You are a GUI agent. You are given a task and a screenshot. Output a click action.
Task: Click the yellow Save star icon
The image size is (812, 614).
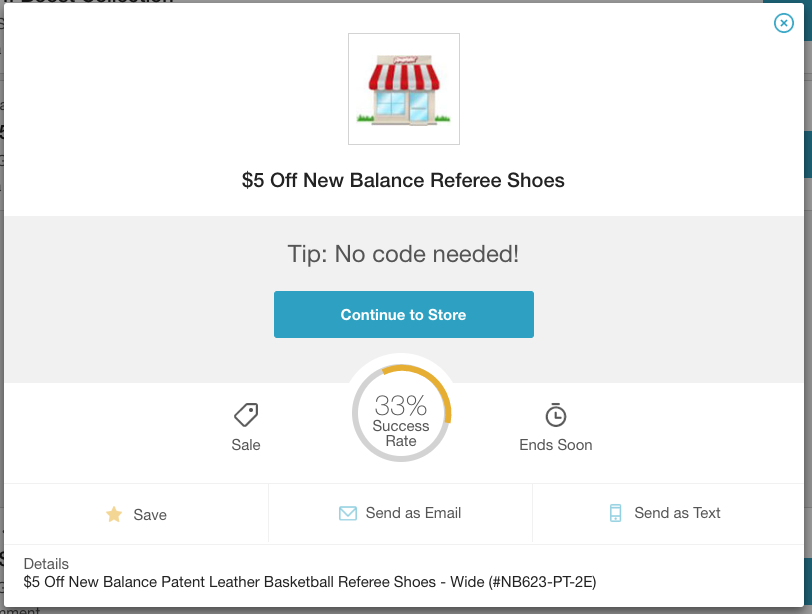coord(114,514)
